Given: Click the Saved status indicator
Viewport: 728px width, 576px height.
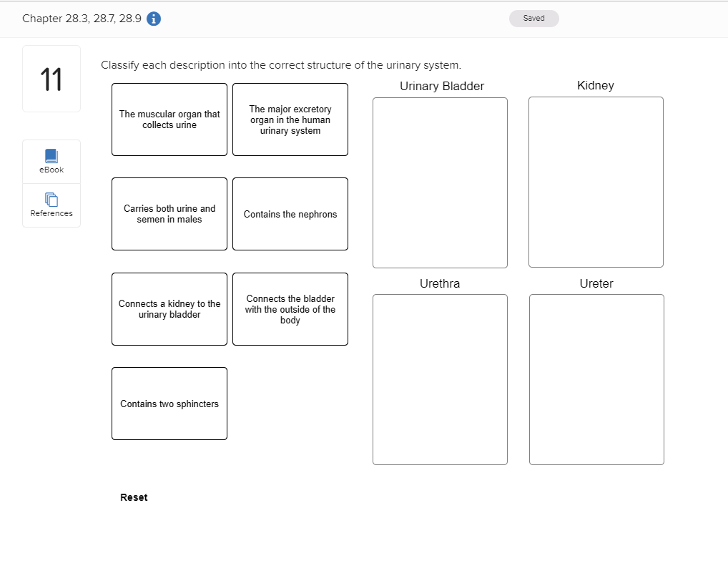Looking at the screenshot, I should point(533,18).
